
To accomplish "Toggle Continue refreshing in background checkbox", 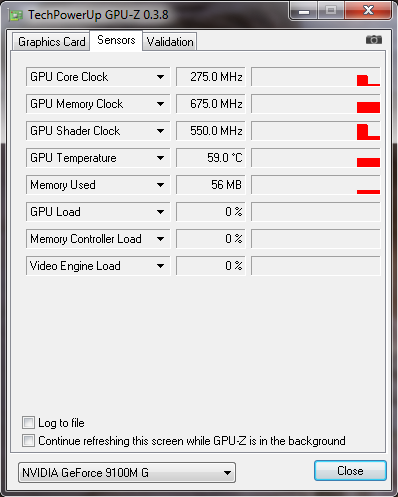I will click(28, 441).
